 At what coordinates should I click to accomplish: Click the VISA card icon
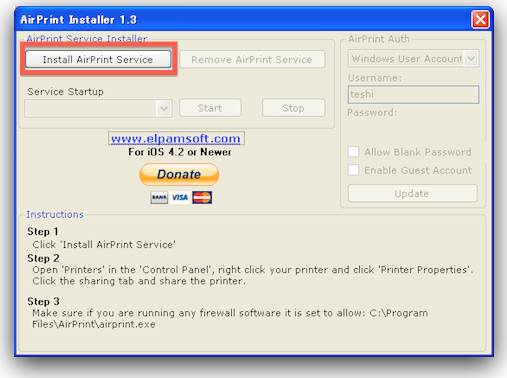point(180,197)
